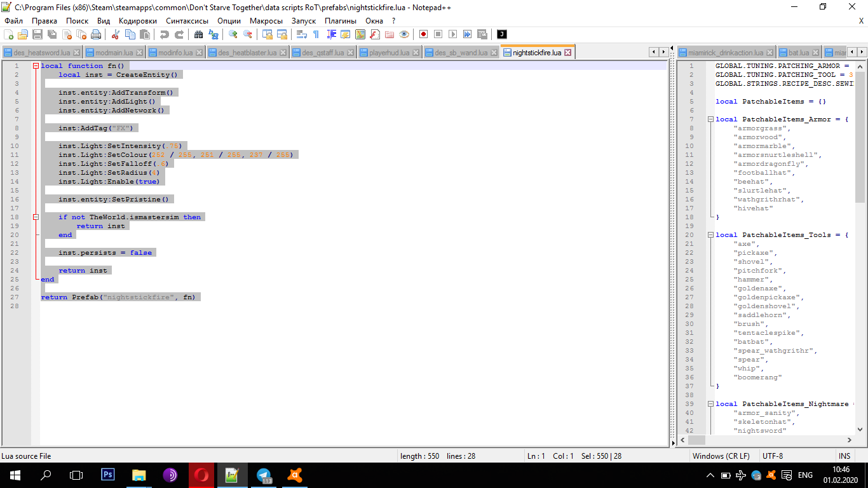Image resolution: width=868 pixels, height=488 pixels.
Task: Create a new file from toolbar
Action: coord(9,34)
